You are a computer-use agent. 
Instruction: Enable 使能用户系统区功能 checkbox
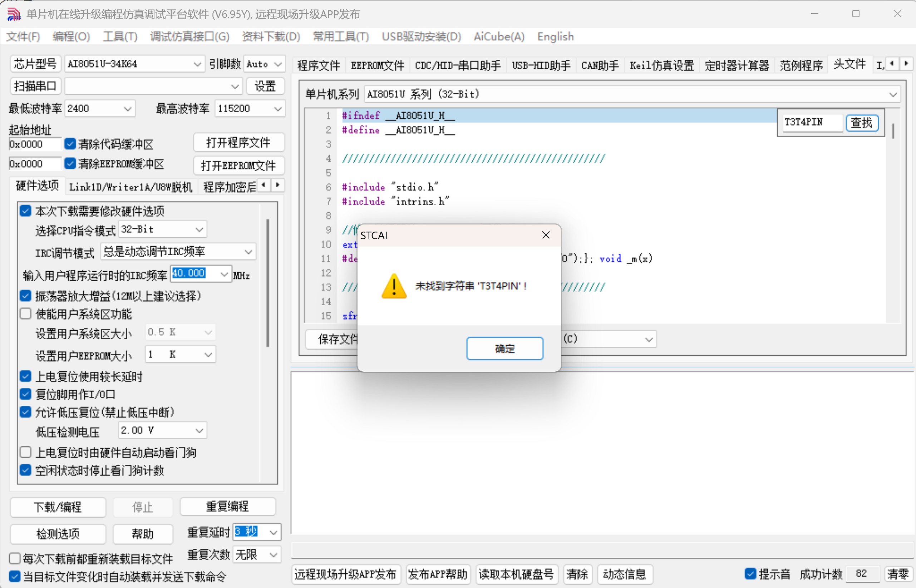pos(26,314)
